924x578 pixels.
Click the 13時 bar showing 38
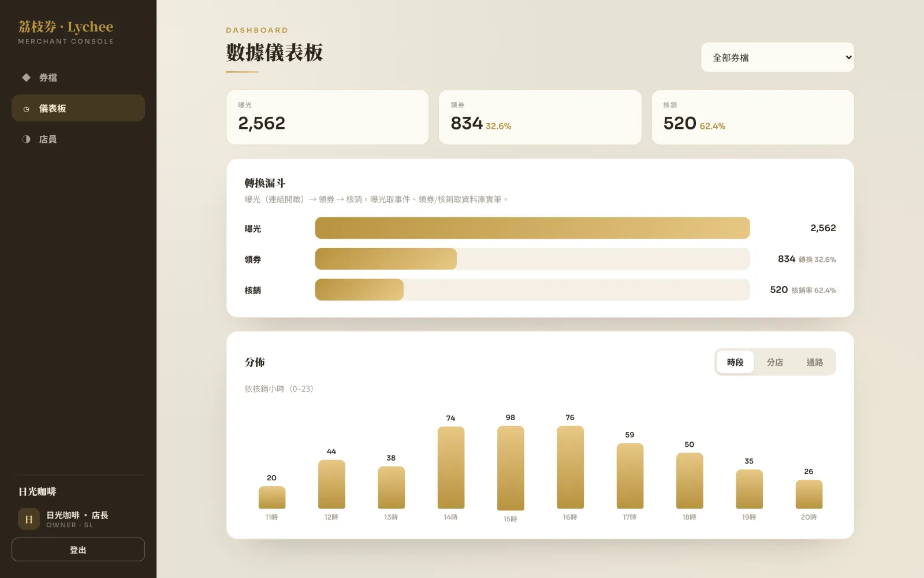[391, 488]
